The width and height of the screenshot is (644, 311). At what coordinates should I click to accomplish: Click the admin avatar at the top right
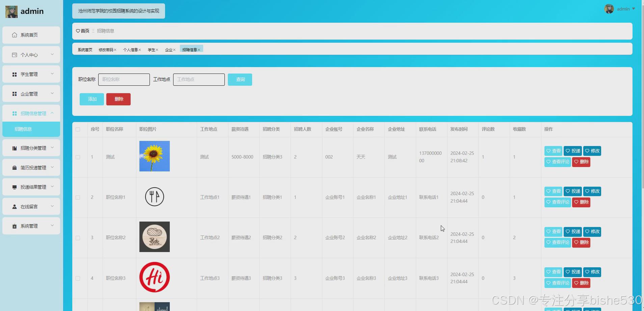click(609, 9)
